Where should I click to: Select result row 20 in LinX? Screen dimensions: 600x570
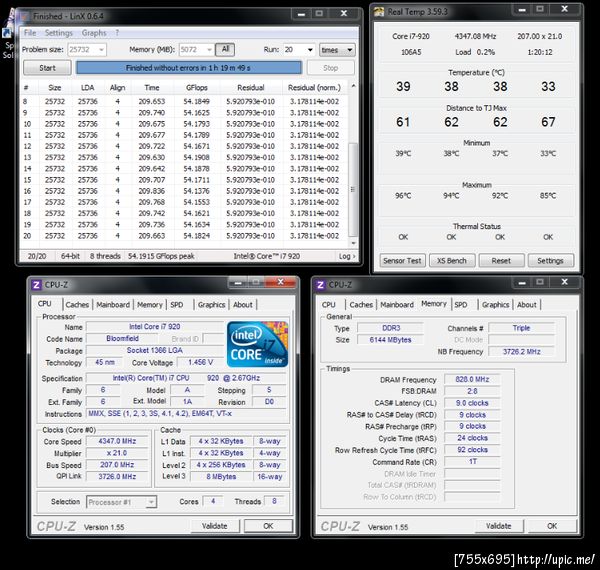coord(183,236)
